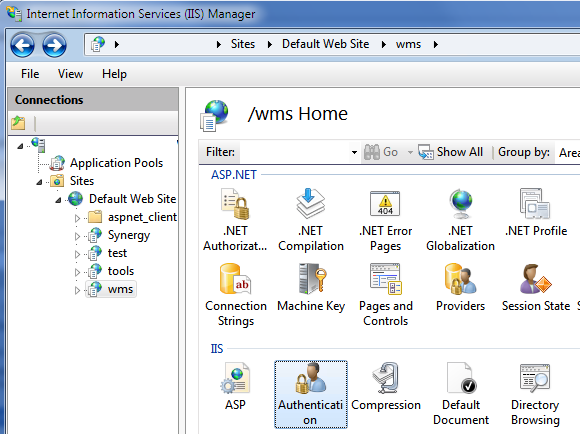The width and height of the screenshot is (580, 434).
Task: Click the Show All button
Action: tap(451, 152)
